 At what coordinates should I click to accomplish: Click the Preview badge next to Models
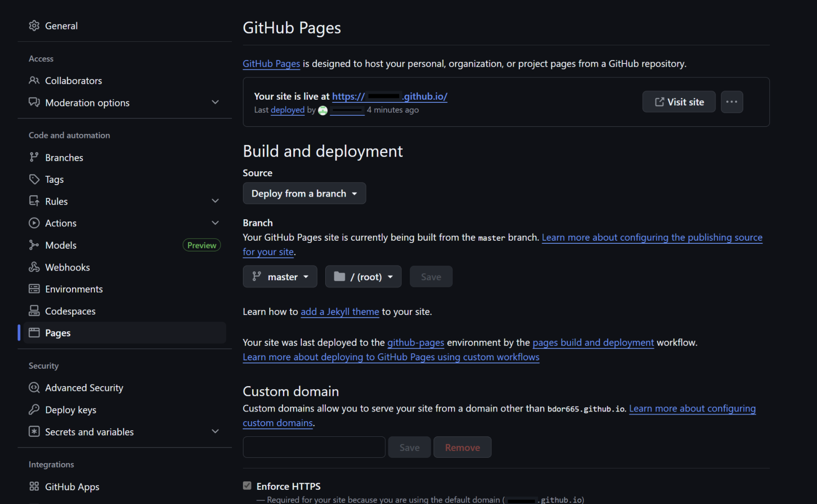pyautogui.click(x=202, y=245)
